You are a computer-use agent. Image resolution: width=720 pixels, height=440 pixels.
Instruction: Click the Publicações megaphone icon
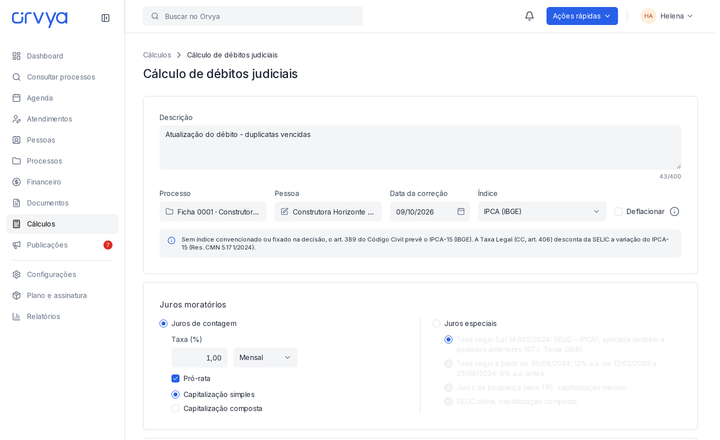17,245
